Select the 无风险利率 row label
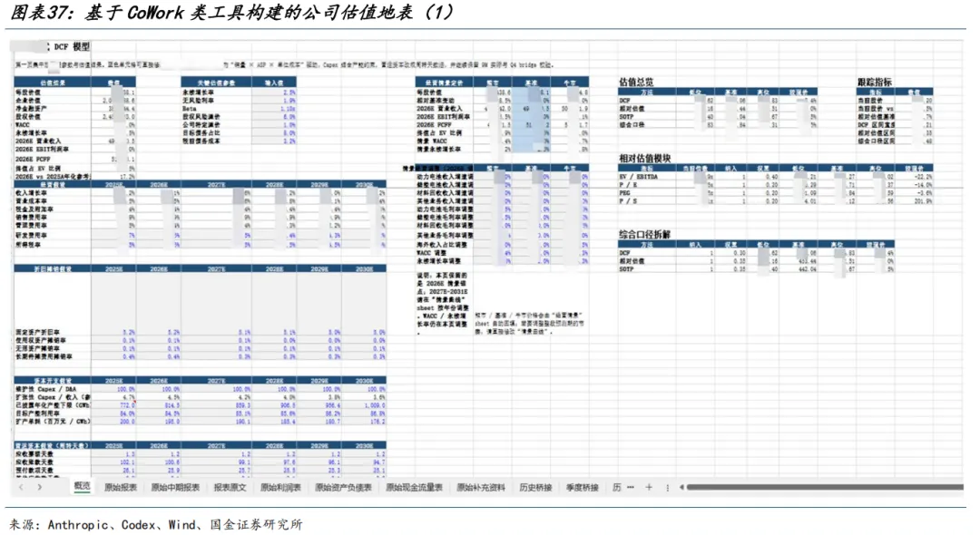Viewport: 980px width, 535px height. tap(198, 101)
